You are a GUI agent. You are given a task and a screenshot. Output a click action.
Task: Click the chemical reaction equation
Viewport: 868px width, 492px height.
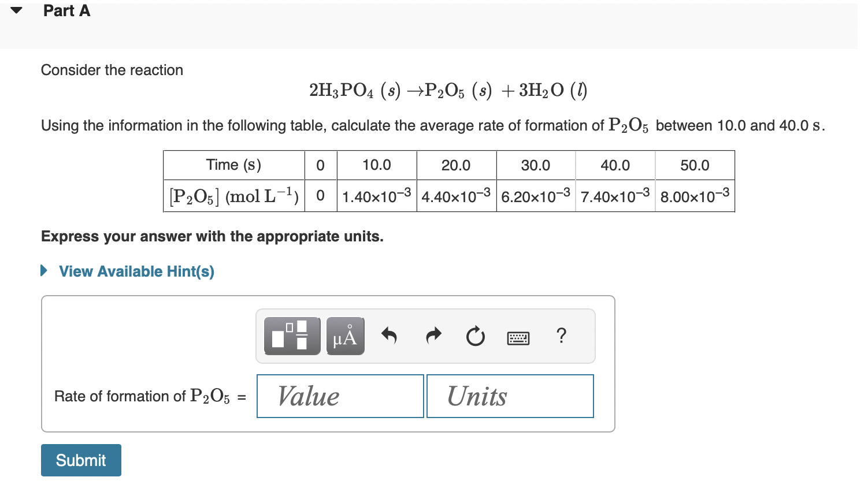[x=448, y=90]
